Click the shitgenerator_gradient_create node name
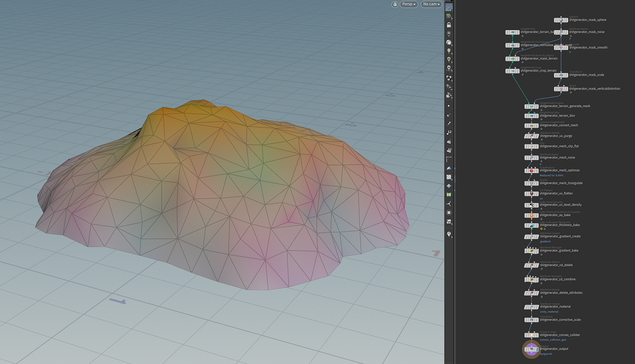 tap(560, 236)
